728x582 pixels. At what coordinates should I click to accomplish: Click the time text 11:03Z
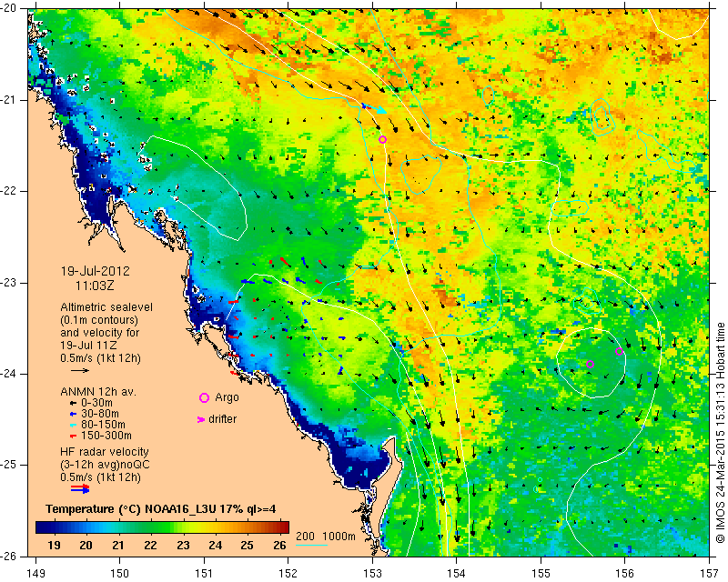95,286
